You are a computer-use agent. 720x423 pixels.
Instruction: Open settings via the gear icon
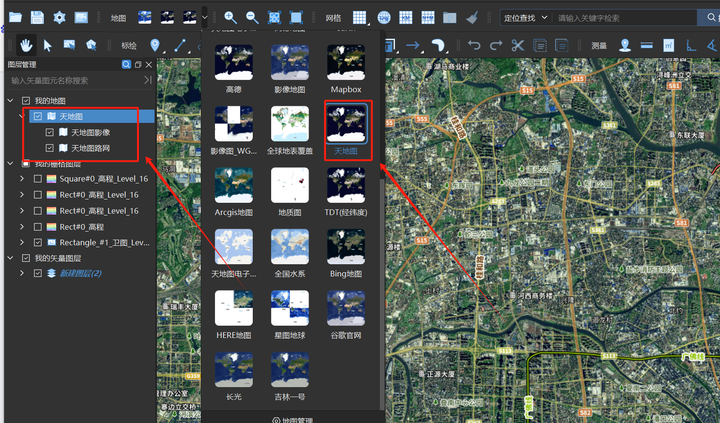59,17
